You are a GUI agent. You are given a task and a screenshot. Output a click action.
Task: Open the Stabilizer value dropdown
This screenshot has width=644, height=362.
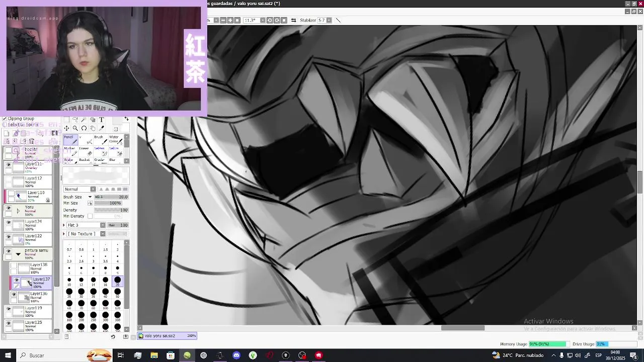click(x=329, y=20)
